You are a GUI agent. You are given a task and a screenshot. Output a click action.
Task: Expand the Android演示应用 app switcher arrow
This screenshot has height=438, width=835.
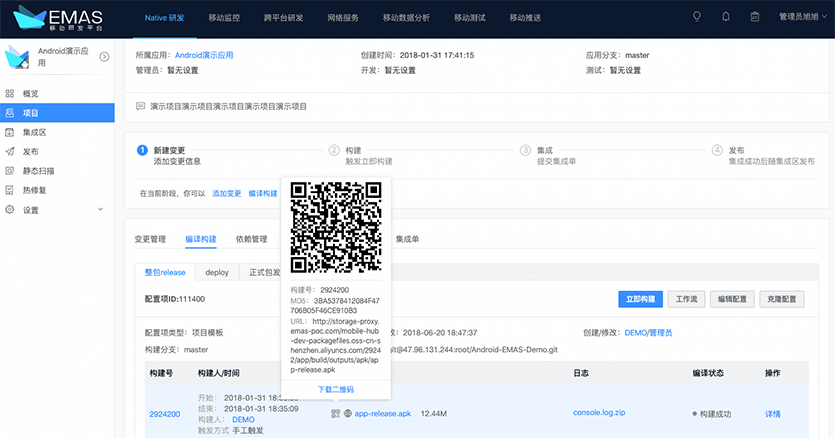tap(104, 57)
